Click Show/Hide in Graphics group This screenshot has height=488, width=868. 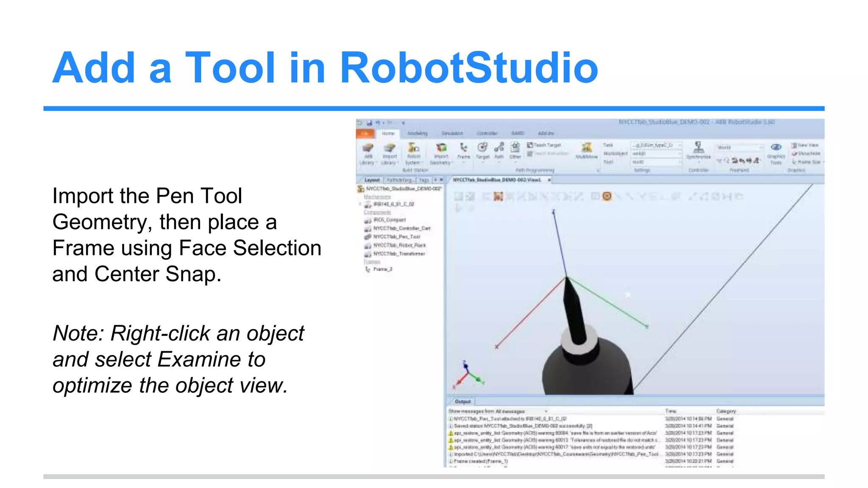coord(806,154)
